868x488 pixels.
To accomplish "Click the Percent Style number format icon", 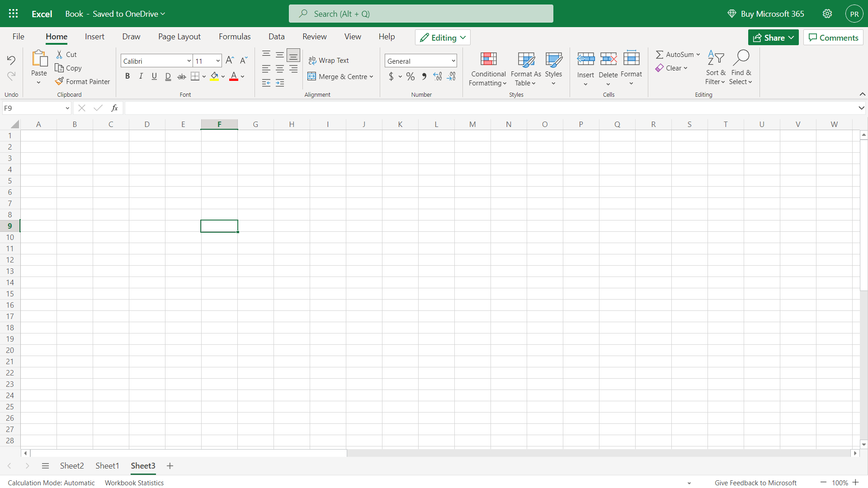I will pos(410,76).
